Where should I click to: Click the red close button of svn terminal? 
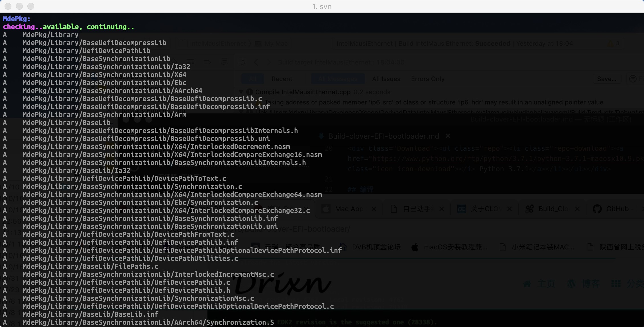[8, 6]
